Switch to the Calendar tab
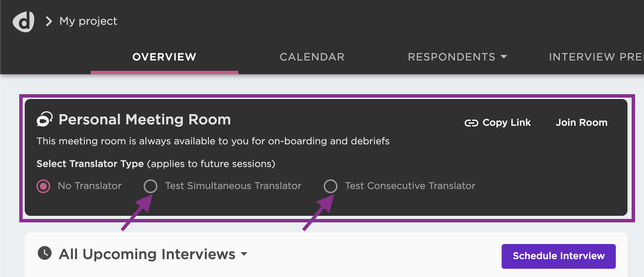644x277 pixels. tap(312, 57)
